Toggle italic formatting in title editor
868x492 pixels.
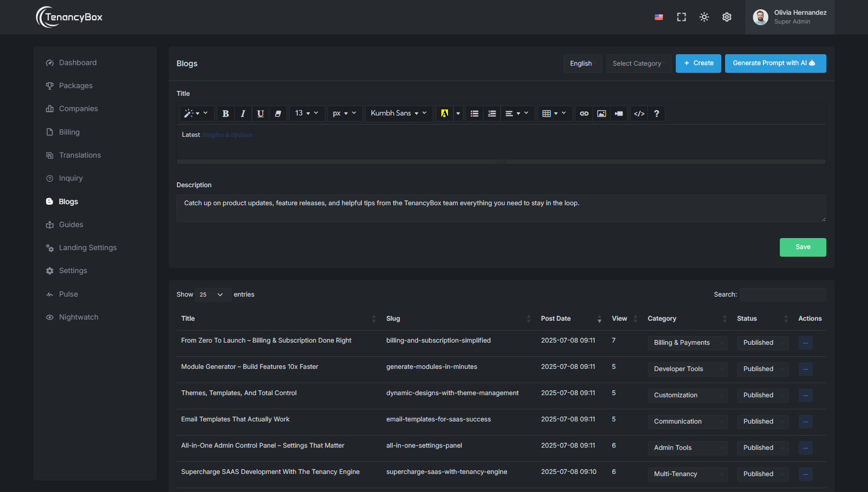(243, 113)
